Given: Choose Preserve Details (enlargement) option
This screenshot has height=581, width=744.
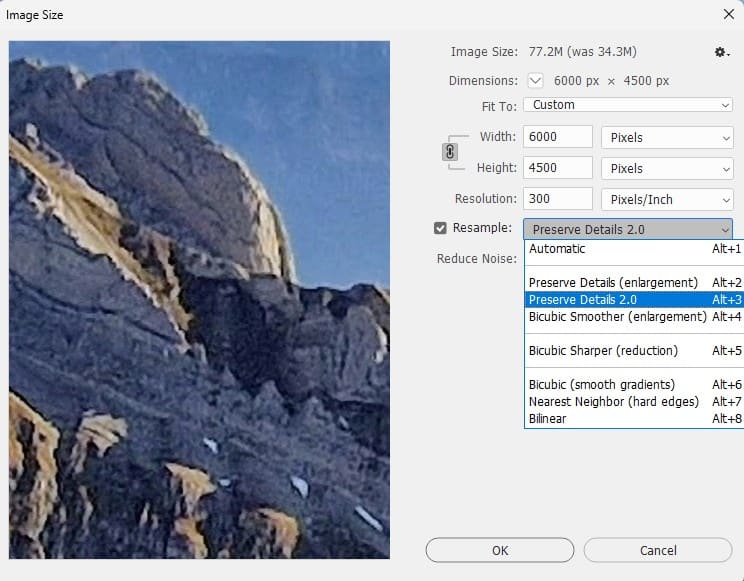Looking at the screenshot, I should (613, 283).
